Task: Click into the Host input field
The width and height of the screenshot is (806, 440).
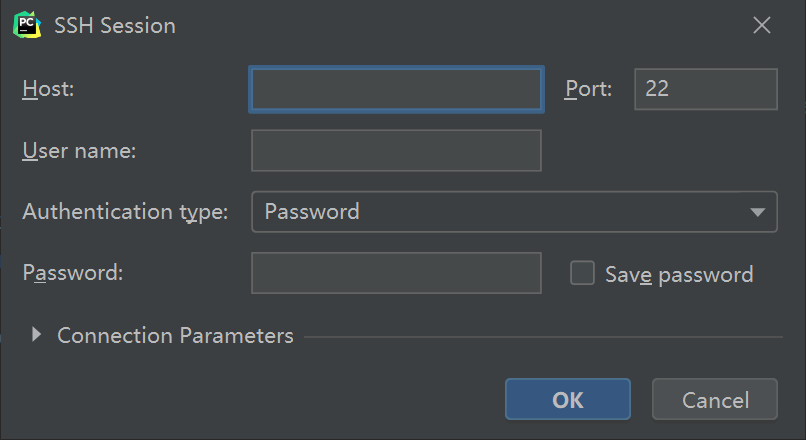Action: point(396,89)
